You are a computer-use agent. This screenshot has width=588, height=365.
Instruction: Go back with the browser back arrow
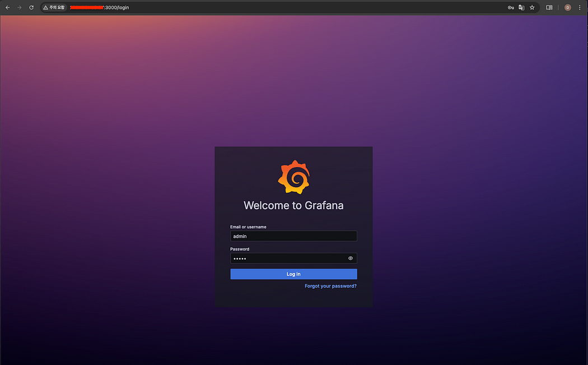(7, 7)
